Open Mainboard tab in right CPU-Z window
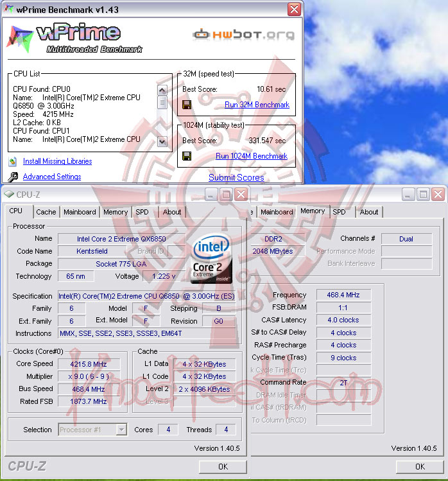The height and width of the screenshot is (481, 448). 277,212
